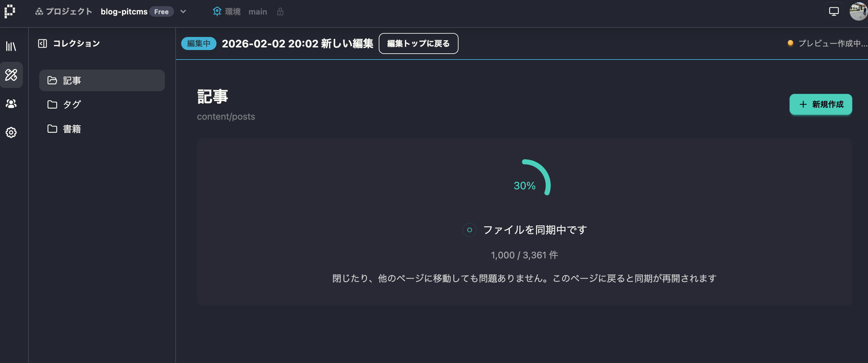This screenshot has width=868, height=363.
Task: Select the edit tools sidebar icon
Action: (11, 75)
